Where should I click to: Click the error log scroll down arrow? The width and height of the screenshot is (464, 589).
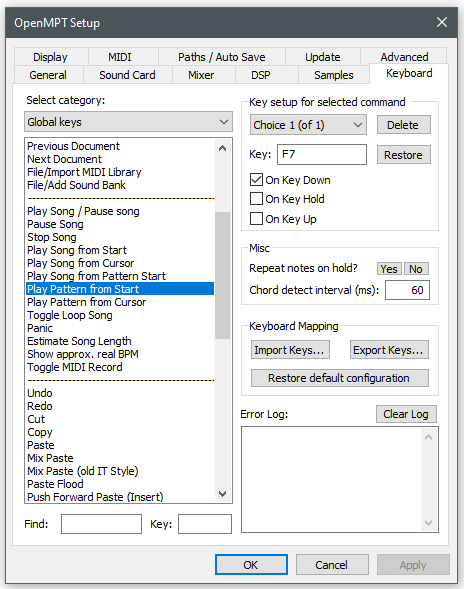[428, 523]
